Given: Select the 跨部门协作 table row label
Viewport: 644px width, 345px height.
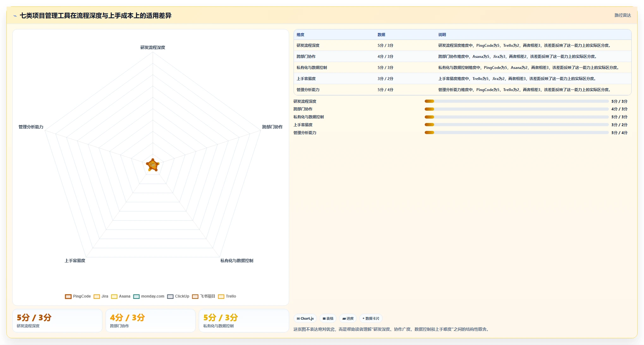Looking at the screenshot, I should [306, 57].
